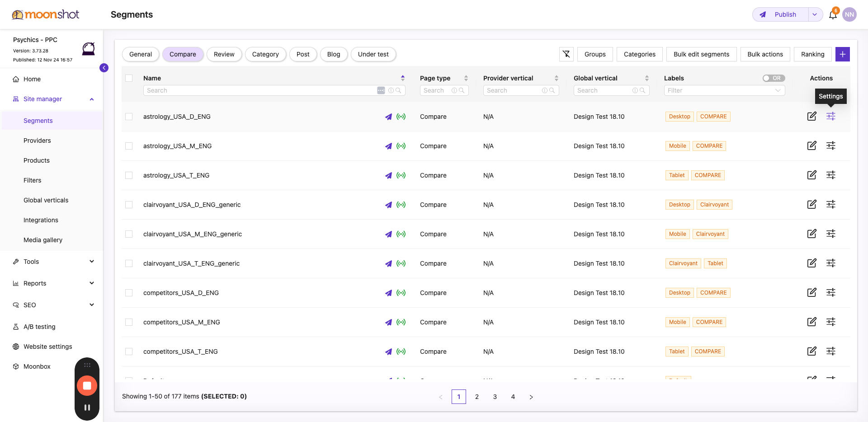Toggle the Labels OR switch

coord(774,78)
